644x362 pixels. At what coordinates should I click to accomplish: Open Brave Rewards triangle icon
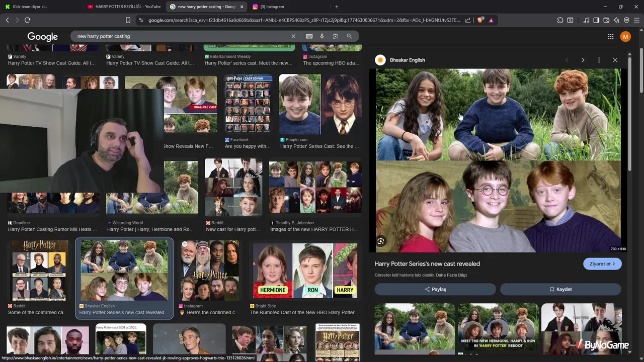491,20
